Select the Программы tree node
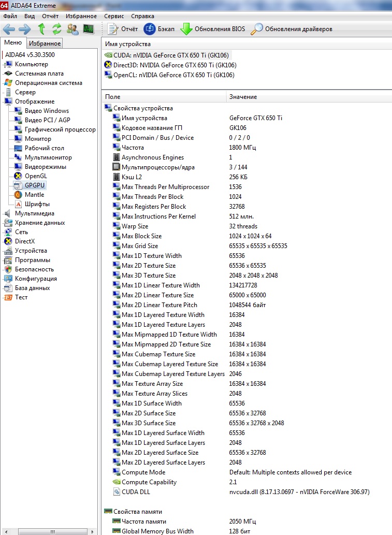The width and height of the screenshot is (392, 535). tap(33, 260)
